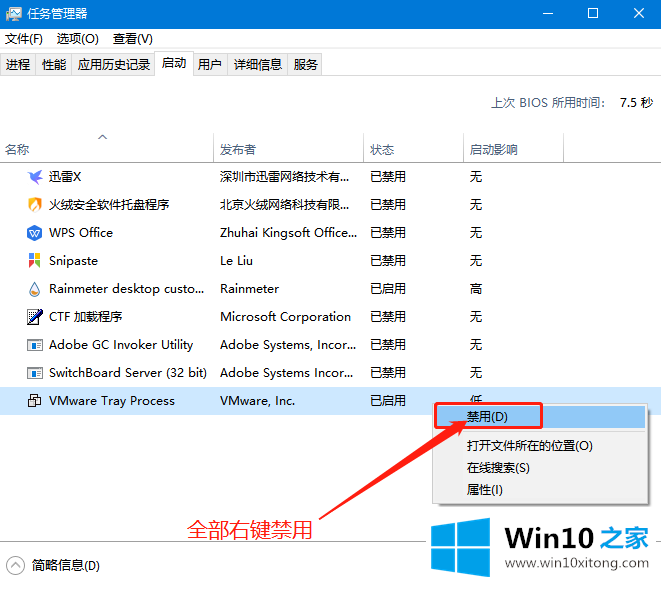The width and height of the screenshot is (661, 589).
Task: Click the SwitchBoard Server icon
Action: [35, 373]
